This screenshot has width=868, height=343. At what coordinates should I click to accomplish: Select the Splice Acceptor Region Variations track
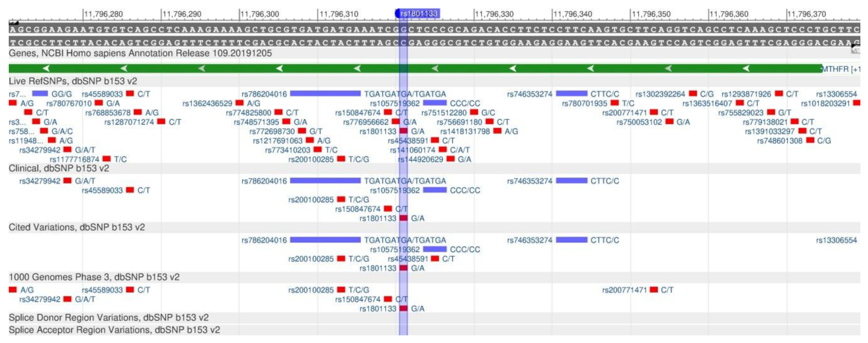pyautogui.click(x=114, y=330)
